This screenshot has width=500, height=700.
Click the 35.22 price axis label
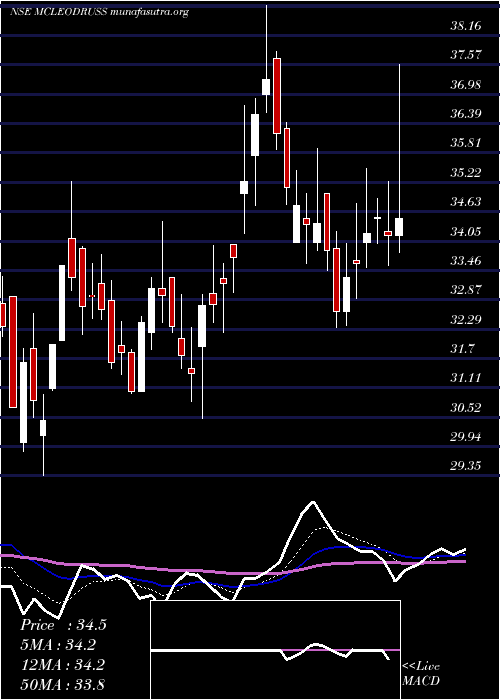pyautogui.click(x=466, y=173)
